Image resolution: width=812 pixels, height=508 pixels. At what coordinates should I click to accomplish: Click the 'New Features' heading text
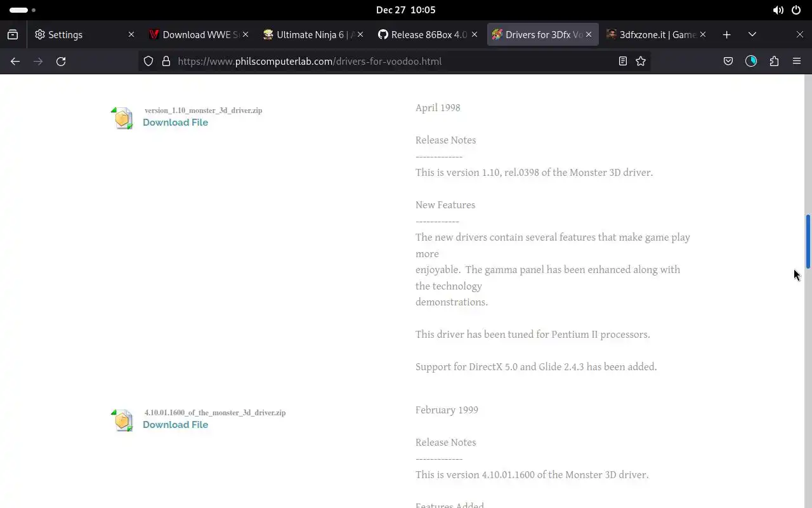pyautogui.click(x=445, y=205)
